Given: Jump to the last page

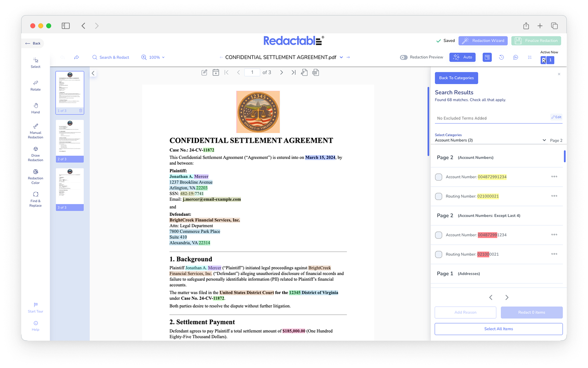Looking at the screenshot, I should point(294,72).
